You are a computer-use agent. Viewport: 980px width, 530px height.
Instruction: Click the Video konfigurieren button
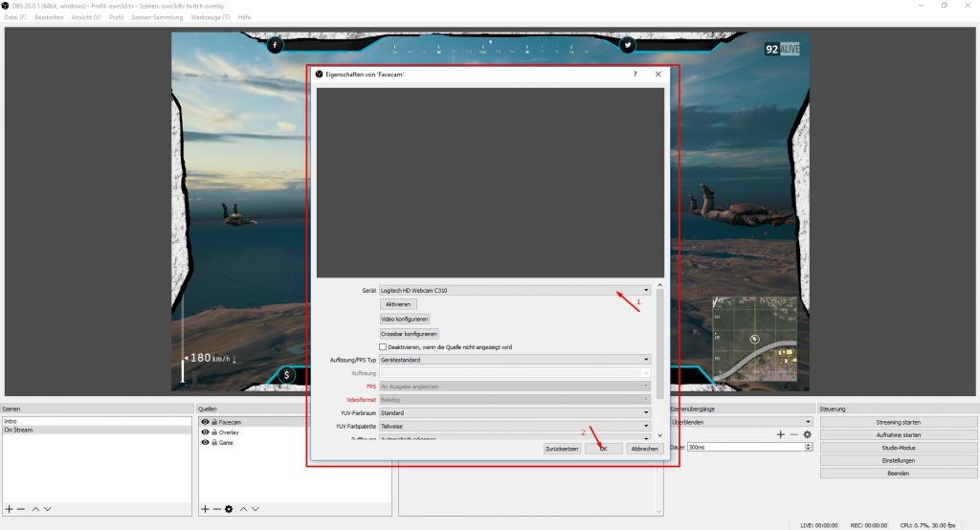(405, 319)
